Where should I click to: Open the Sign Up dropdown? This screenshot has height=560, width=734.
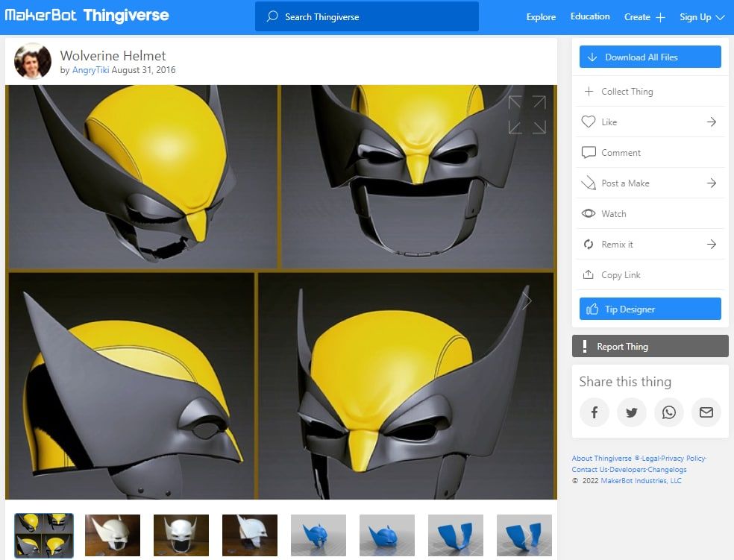(x=700, y=16)
